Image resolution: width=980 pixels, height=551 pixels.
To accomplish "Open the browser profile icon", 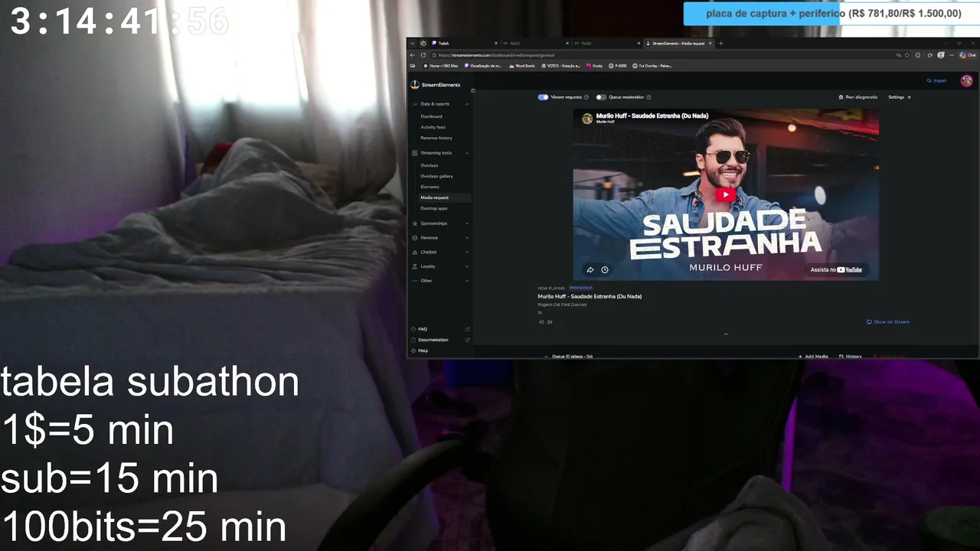I will click(x=941, y=55).
